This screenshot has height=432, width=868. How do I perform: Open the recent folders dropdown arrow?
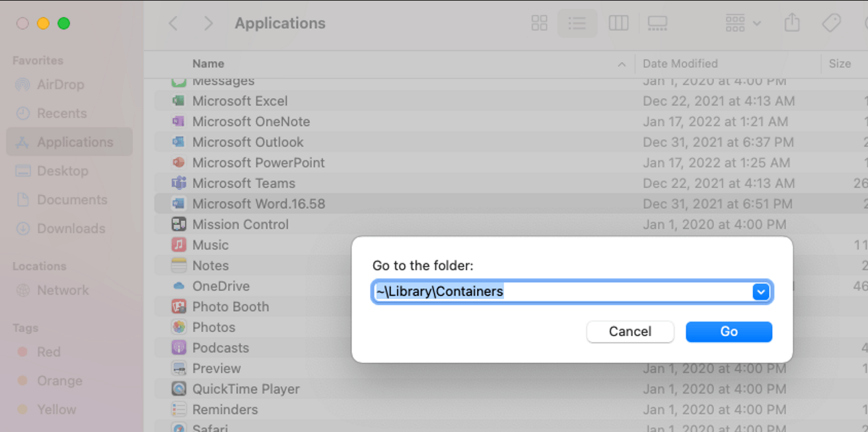[761, 292]
